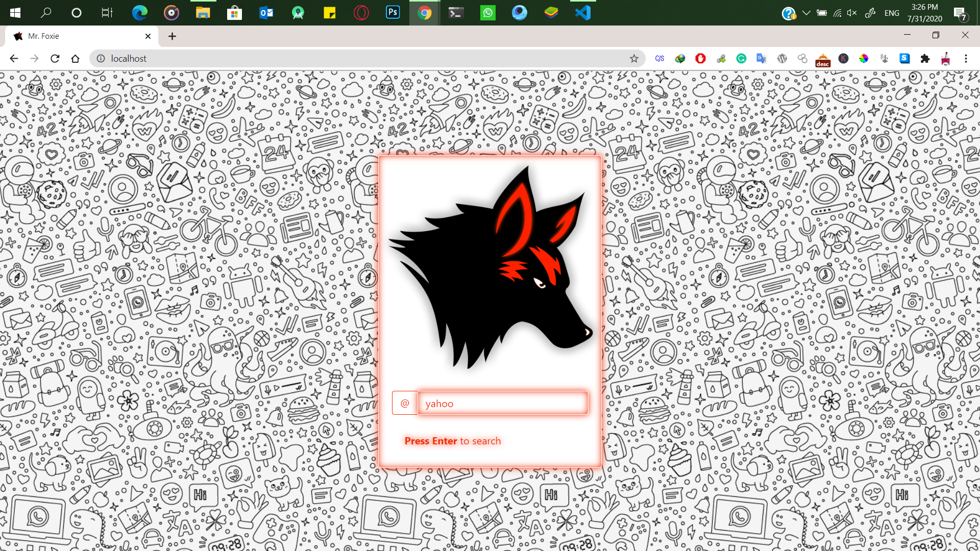Image resolution: width=980 pixels, height=551 pixels.
Task: Open the color picker wheel extension
Action: click(864, 59)
